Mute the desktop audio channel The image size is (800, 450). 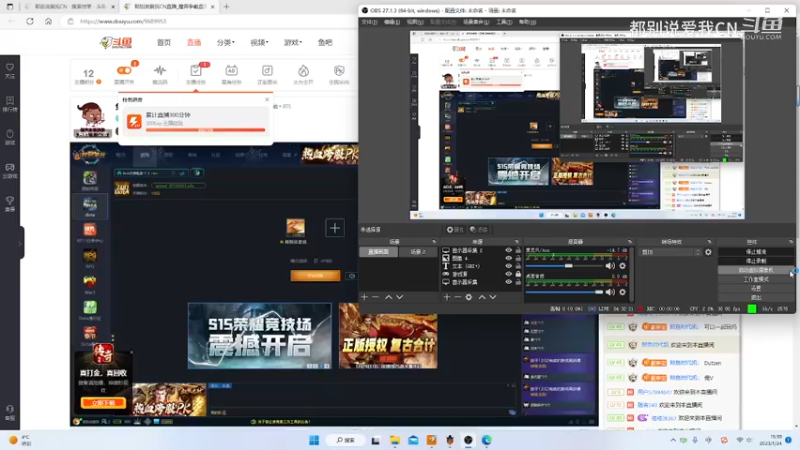[x=610, y=292]
